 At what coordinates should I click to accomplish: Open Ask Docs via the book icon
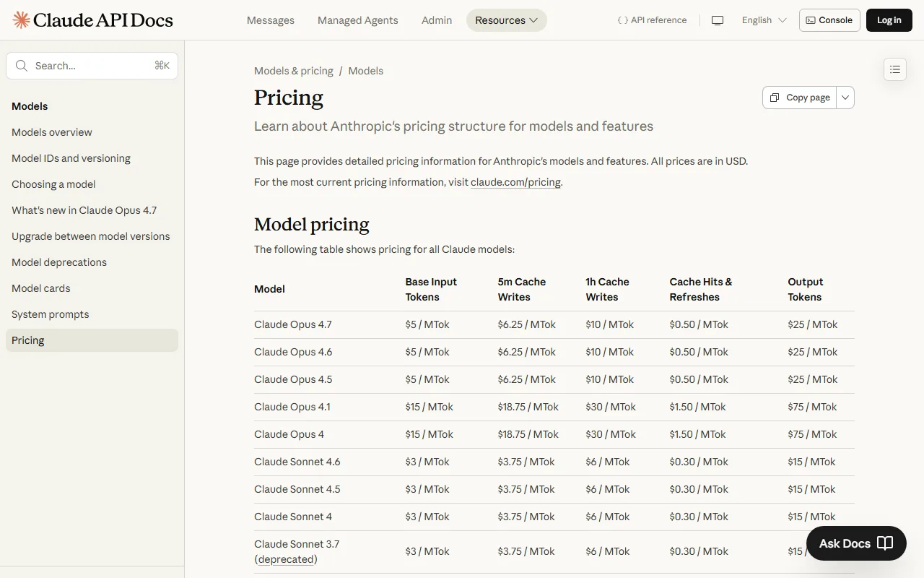pyautogui.click(x=885, y=543)
